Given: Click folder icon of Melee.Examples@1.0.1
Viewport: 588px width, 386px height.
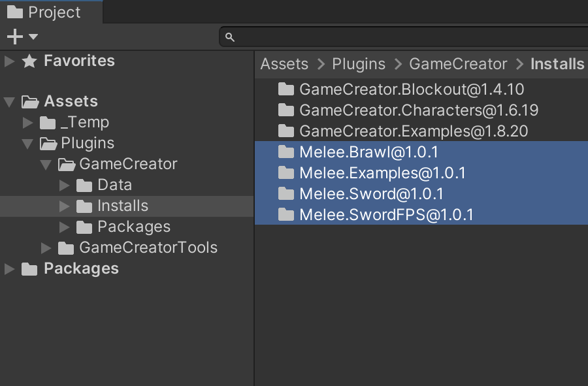Looking at the screenshot, I should (x=286, y=174).
